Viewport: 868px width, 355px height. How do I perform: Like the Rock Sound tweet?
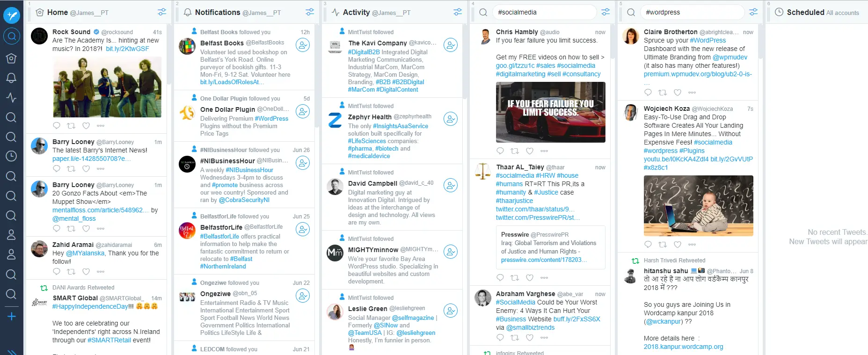(x=86, y=125)
